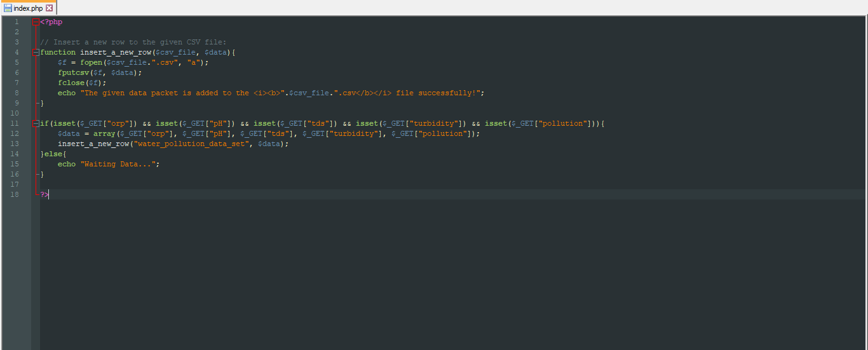Click the }else{ keyword on line 14
The image size is (868, 350).
coord(53,154)
